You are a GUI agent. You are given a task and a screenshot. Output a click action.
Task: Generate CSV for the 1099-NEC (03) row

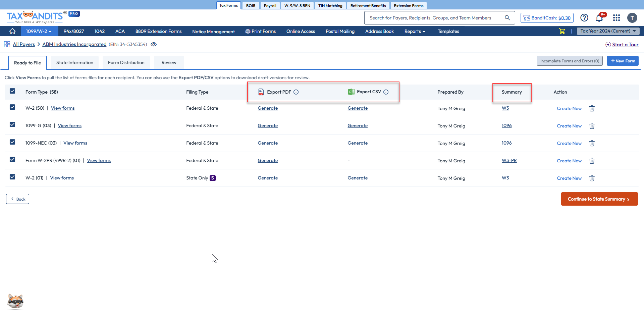pos(358,143)
